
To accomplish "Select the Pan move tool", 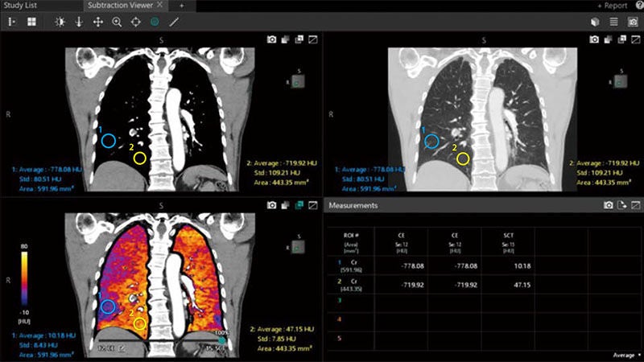I will 98,22.
